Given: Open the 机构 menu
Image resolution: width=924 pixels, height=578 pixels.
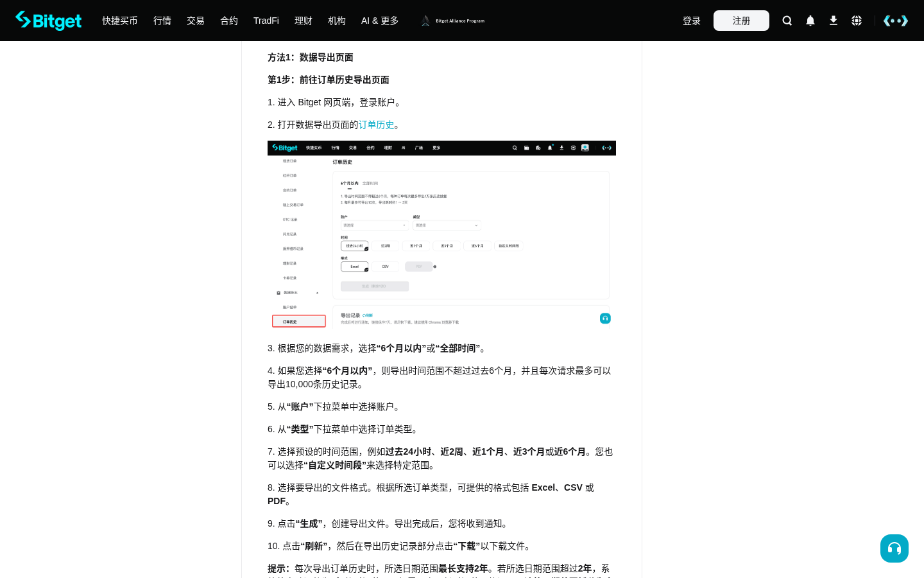Looking at the screenshot, I should tap(337, 21).
